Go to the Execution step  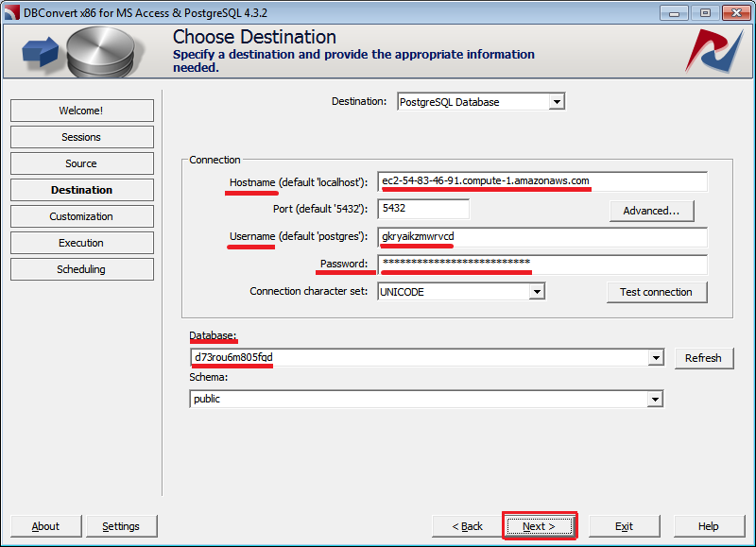pyautogui.click(x=82, y=243)
